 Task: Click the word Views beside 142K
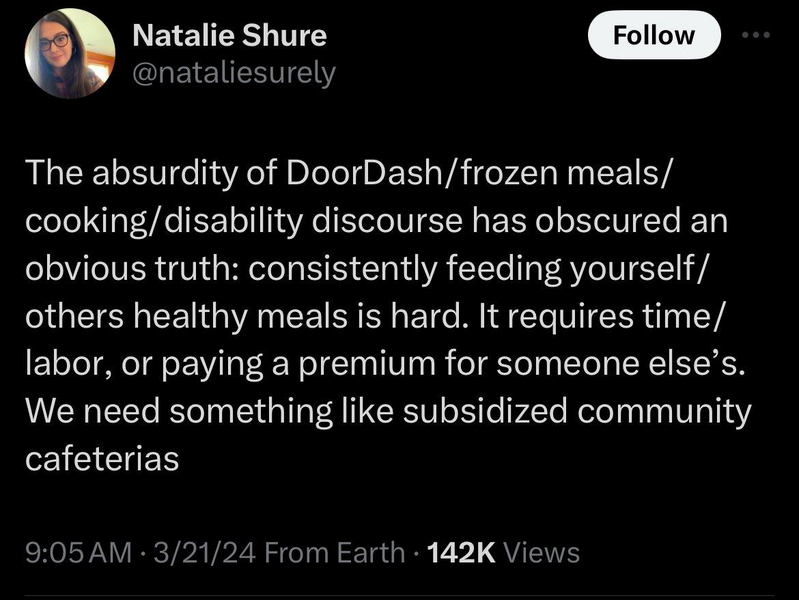coord(542,553)
